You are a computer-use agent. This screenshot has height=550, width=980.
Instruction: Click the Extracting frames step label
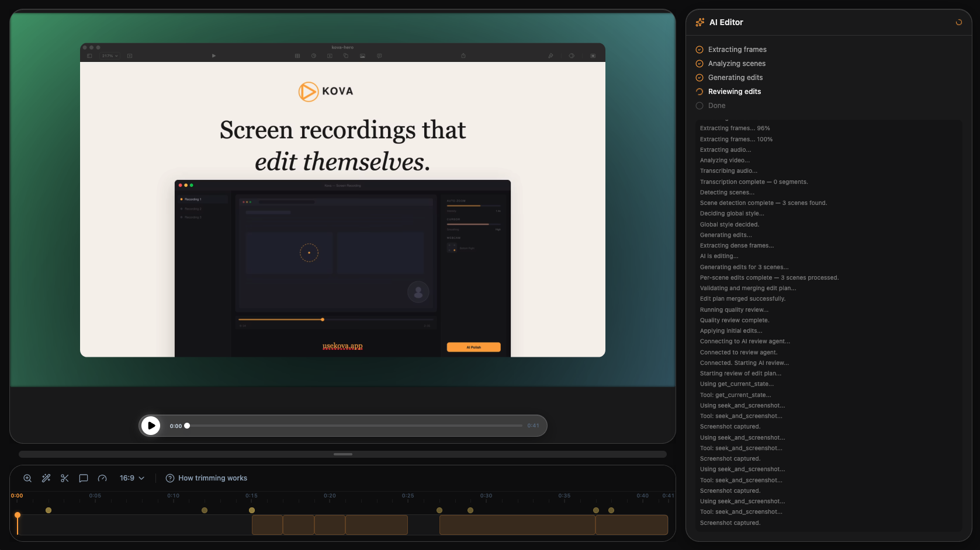click(x=737, y=50)
